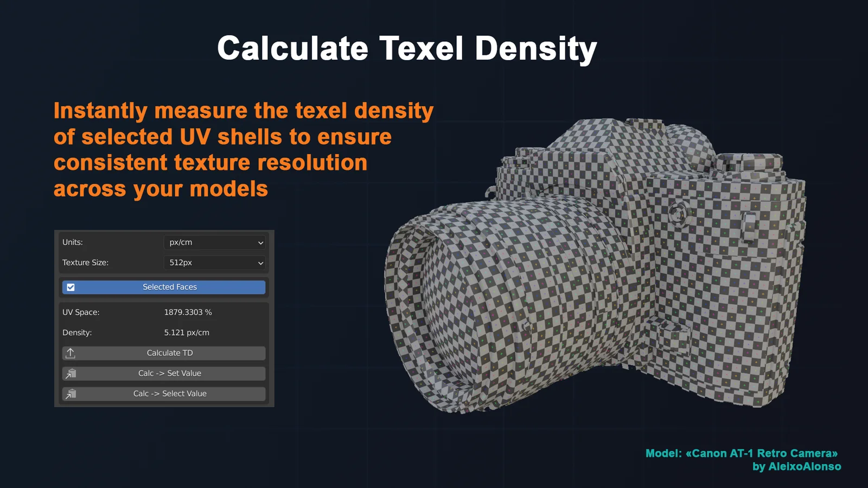The height and width of the screenshot is (488, 868).
Task: Select the clipboard icon on Calc -> Set Value
Action: (x=70, y=373)
